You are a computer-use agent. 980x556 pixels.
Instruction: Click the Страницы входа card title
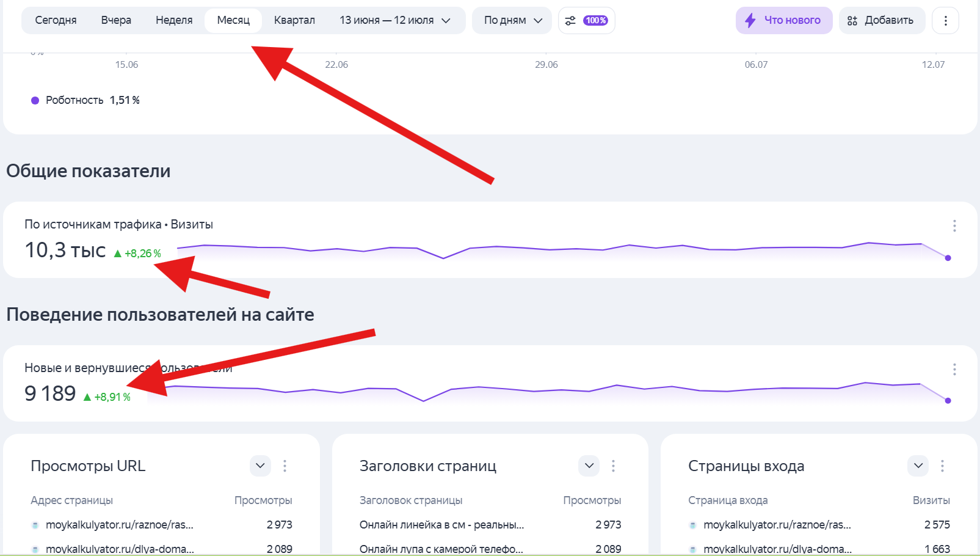[x=746, y=466]
